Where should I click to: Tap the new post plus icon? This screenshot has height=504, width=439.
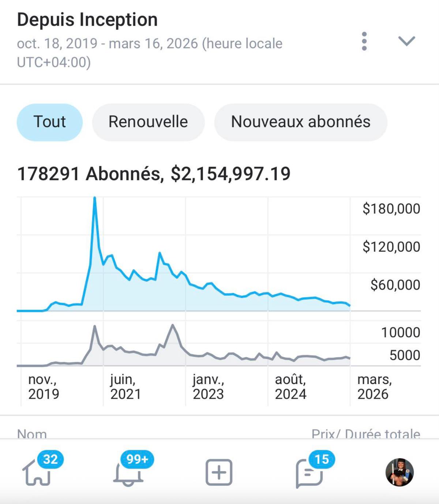pos(219,473)
